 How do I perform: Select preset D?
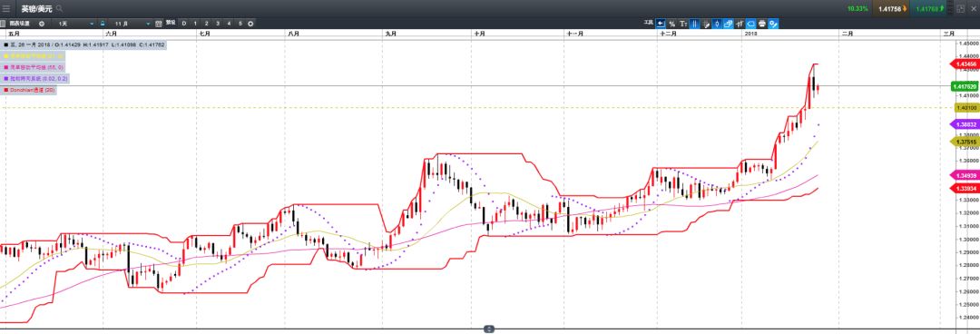tap(183, 23)
